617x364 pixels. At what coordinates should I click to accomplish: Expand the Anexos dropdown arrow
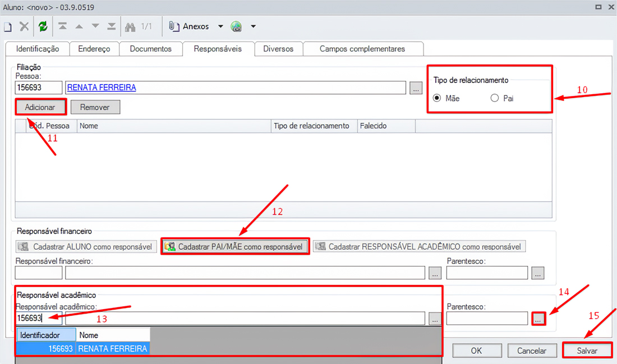coord(220,27)
